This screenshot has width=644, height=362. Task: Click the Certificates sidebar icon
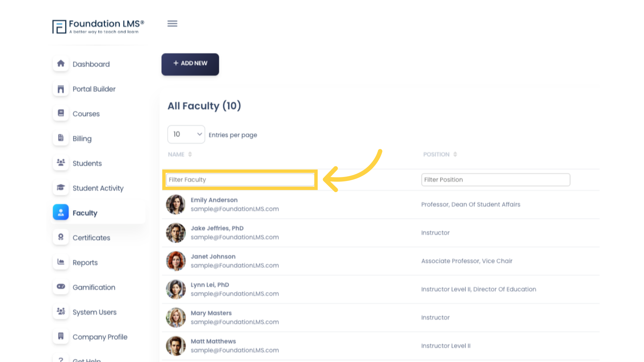61,237
